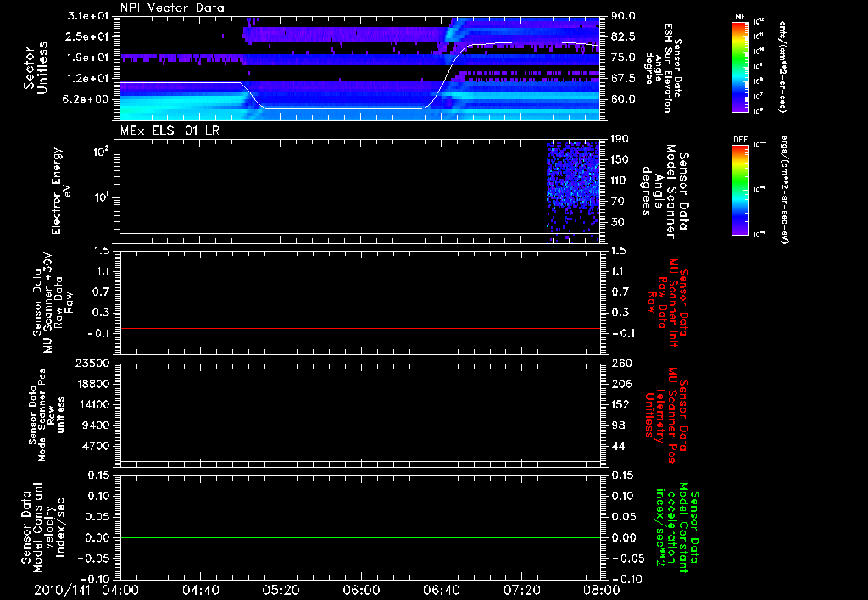Click the "4700" scanner position tick label
The image size is (868, 600).
[x=97, y=446]
